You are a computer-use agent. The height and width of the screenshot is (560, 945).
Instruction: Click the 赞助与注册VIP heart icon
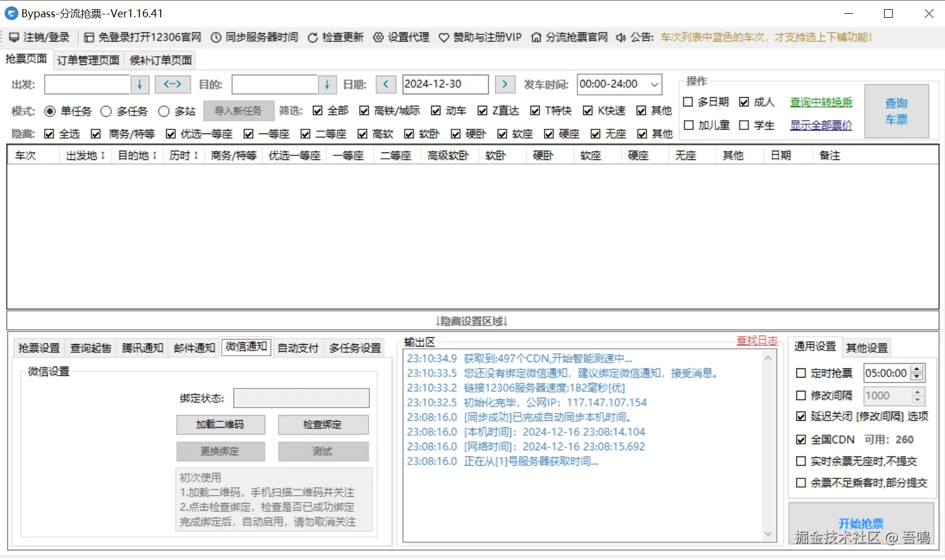click(x=444, y=37)
